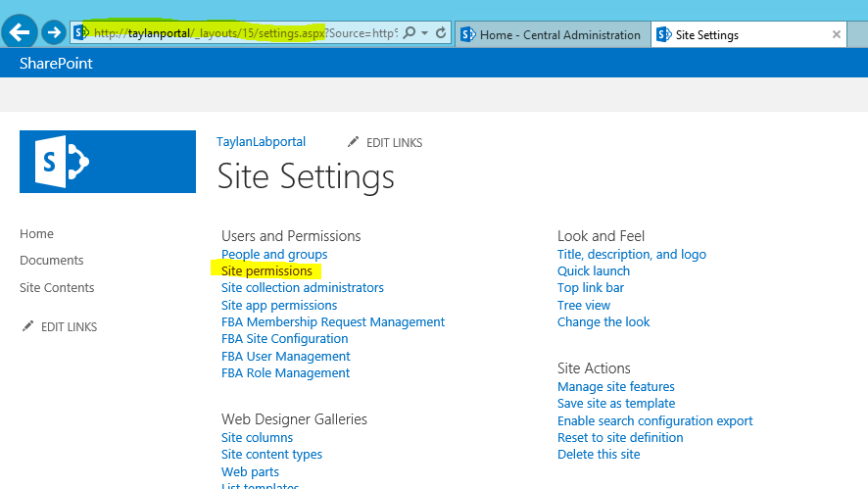
Task: Click Save site as template
Action: [x=616, y=403]
